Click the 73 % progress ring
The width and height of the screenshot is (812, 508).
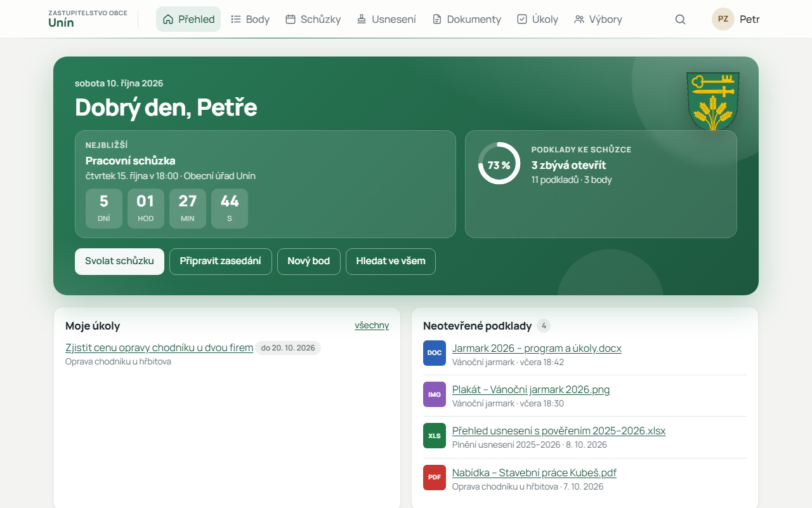click(x=499, y=164)
